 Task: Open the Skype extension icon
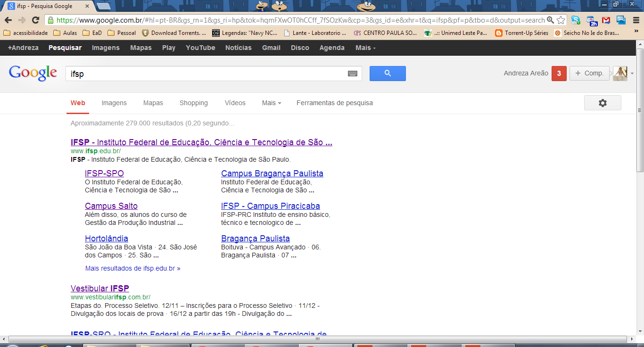coord(576,20)
